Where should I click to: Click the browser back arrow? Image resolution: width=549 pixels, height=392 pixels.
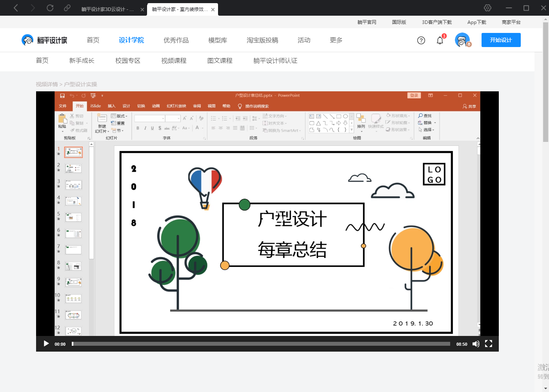16,8
